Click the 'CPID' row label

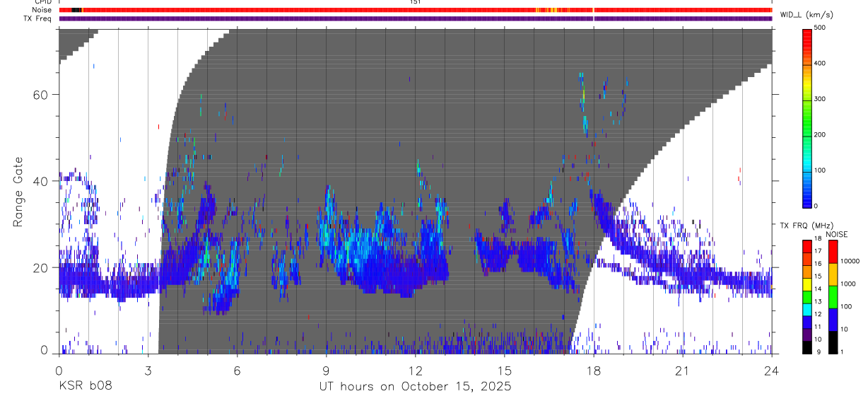[42, 2]
